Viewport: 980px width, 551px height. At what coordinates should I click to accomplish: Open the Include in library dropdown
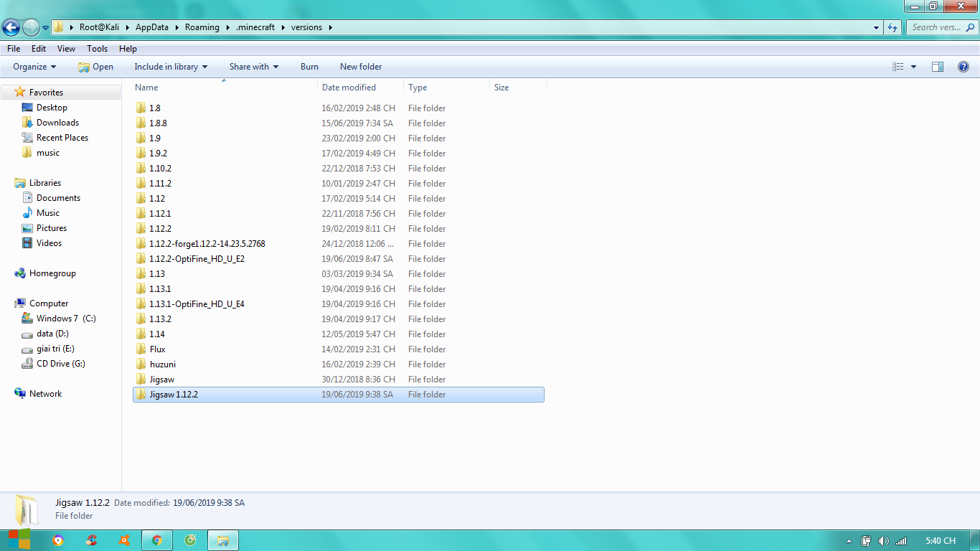(171, 67)
